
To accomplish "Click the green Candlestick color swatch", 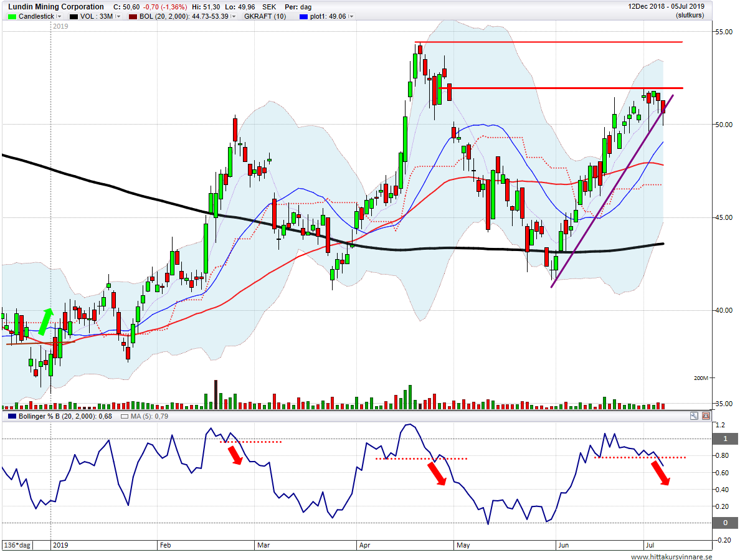I will tap(12, 17).
